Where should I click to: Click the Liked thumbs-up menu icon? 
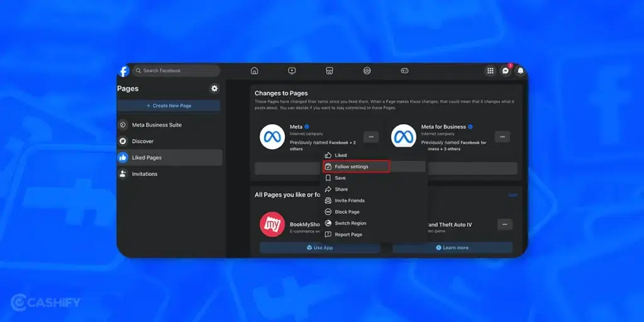pyautogui.click(x=328, y=155)
